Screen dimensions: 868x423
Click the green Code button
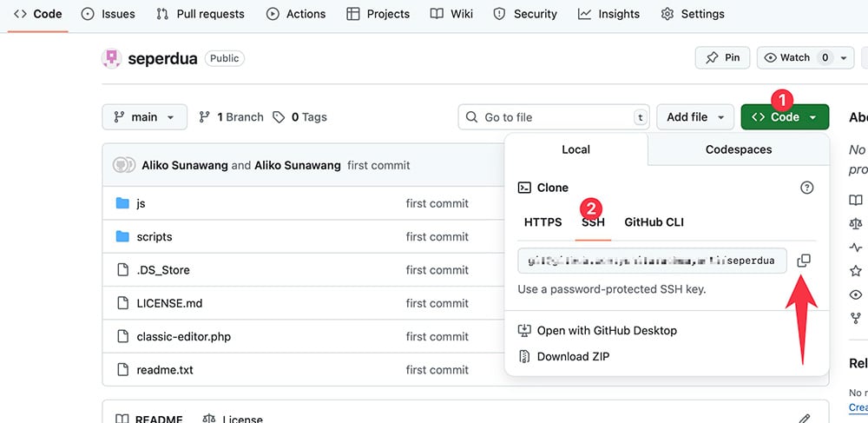point(785,116)
